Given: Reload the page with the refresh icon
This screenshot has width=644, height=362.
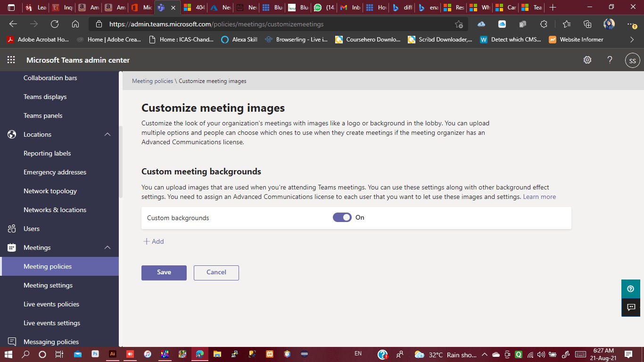Looking at the screenshot, I should pyautogui.click(x=55, y=24).
